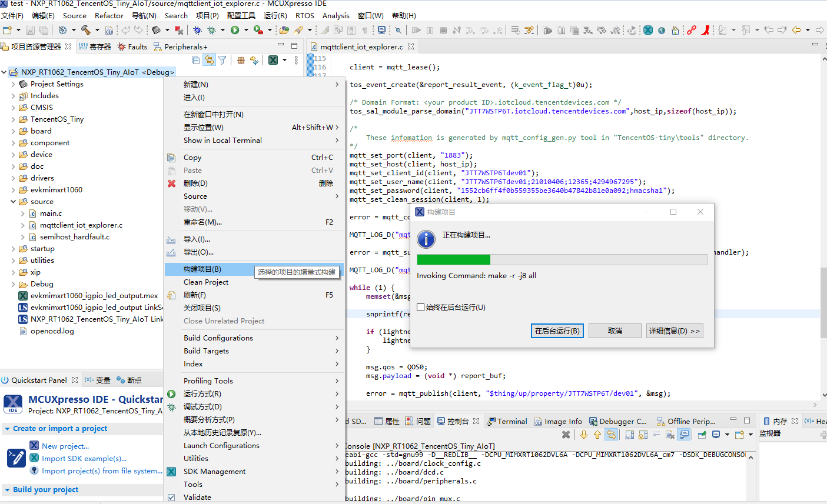
Task: Open Profiling Tools submenu
Action: point(255,381)
